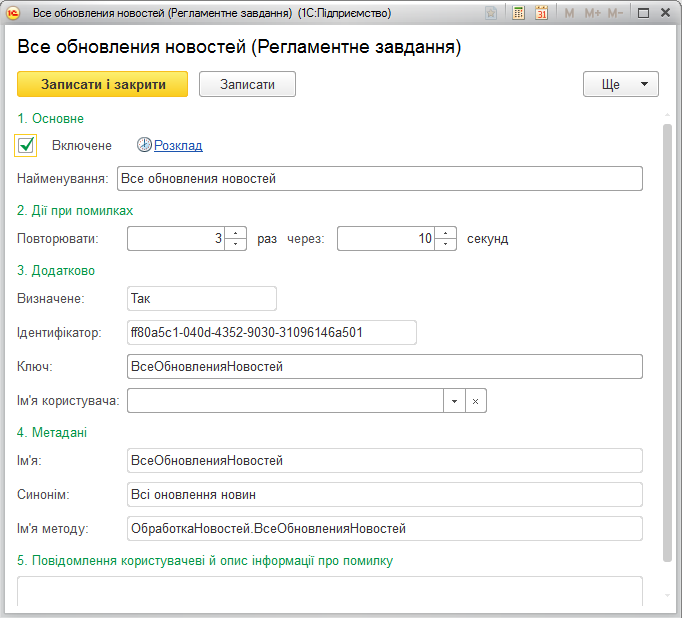This screenshot has width=682, height=618.
Task: Click the M+ memory add button
Action: (592, 13)
